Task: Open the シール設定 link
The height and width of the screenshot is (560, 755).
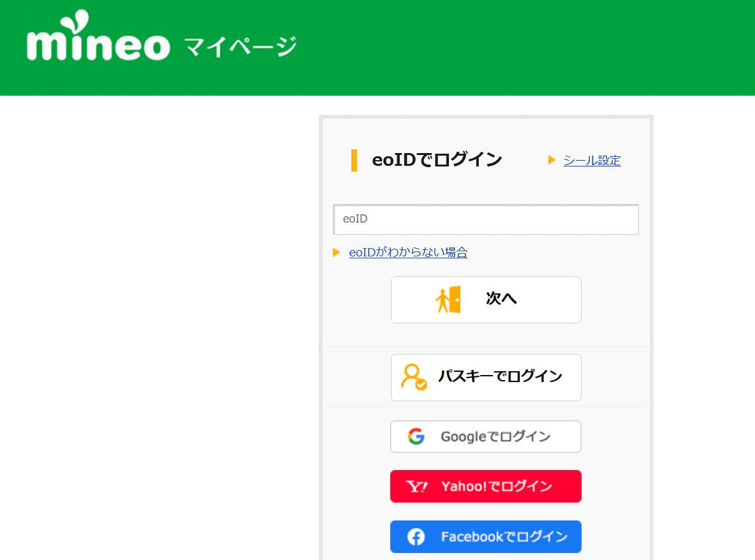Action: pyautogui.click(x=592, y=161)
